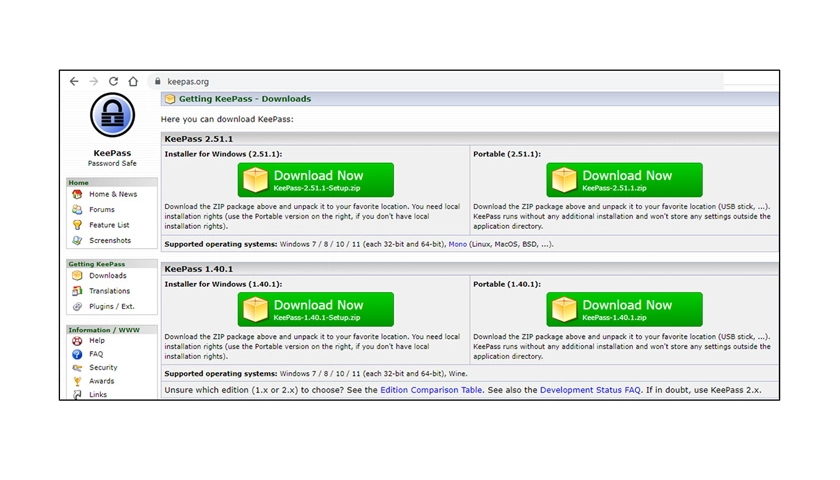The image size is (840, 480).
Task: Open the Forums sidebar link
Action: click(102, 209)
